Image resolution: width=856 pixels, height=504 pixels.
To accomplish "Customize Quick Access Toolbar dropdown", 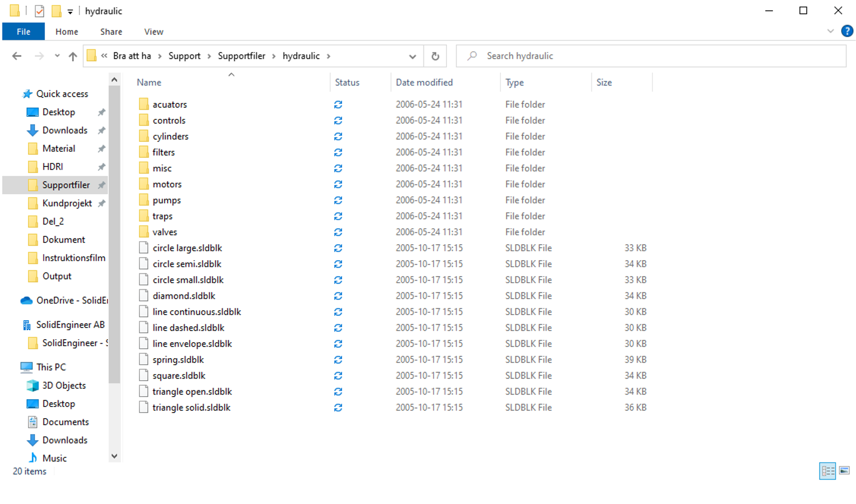I will point(70,11).
